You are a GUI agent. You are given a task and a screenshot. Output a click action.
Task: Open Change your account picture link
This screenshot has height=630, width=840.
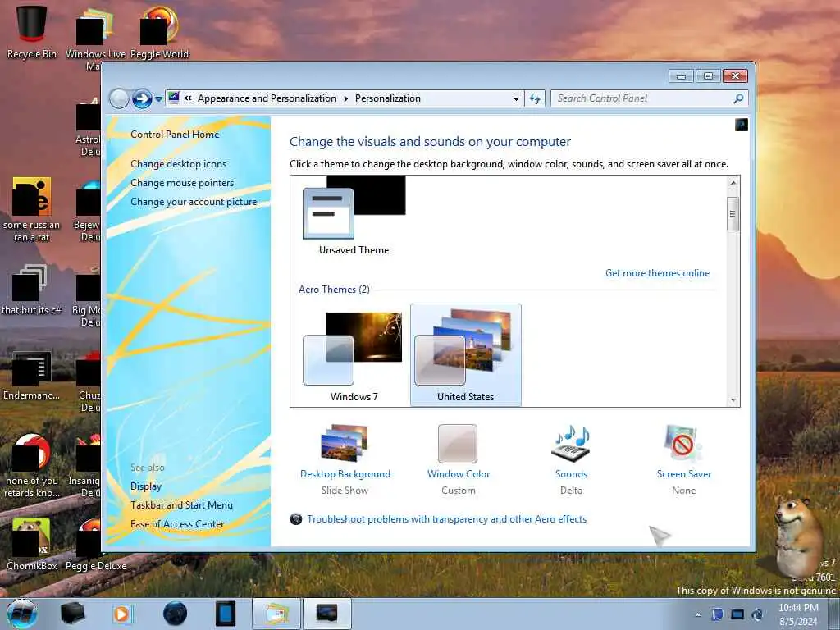194,202
